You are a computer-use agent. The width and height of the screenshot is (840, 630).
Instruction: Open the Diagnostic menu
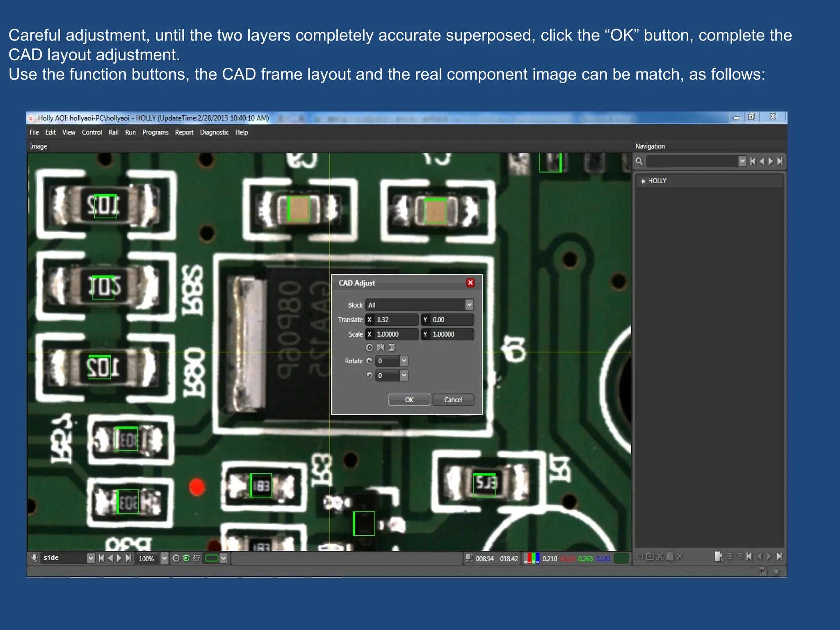pyautogui.click(x=214, y=132)
